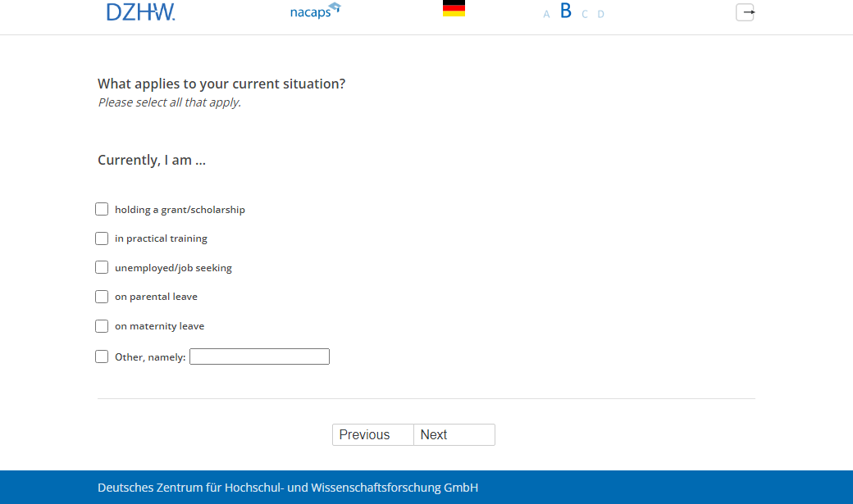This screenshot has width=853, height=504.
Task: Toggle the Other, namely checkbox
Action: (102, 356)
